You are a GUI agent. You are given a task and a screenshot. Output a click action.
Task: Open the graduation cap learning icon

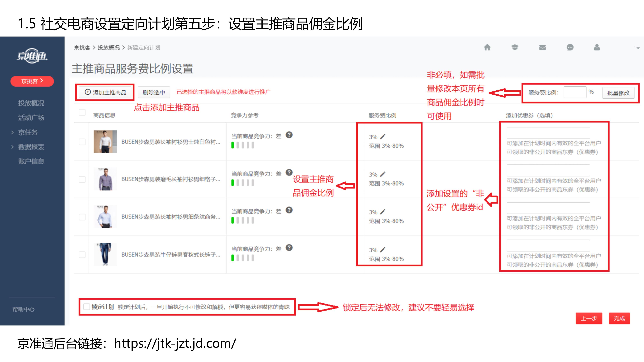[515, 47]
